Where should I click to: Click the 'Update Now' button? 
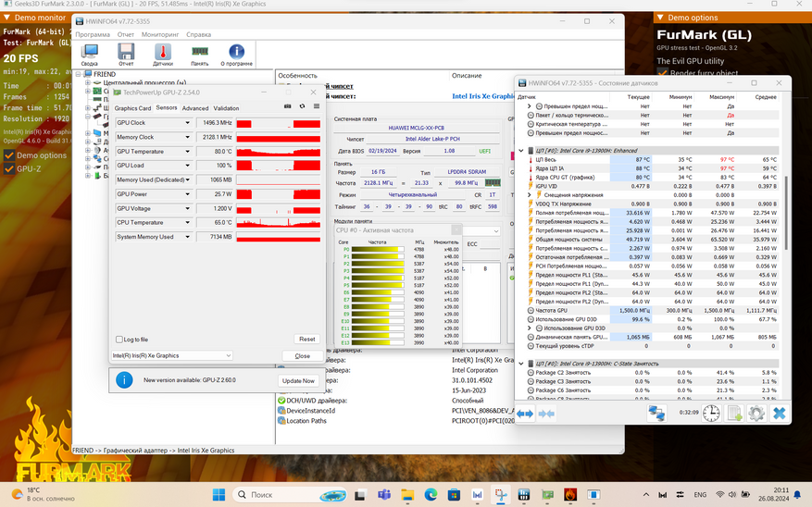coord(297,380)
